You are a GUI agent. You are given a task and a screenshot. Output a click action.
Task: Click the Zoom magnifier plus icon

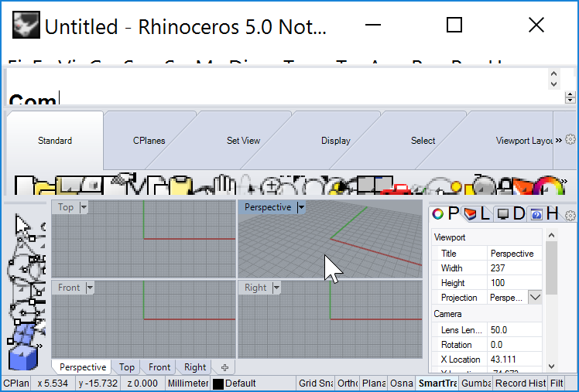[x=272, y=186]
